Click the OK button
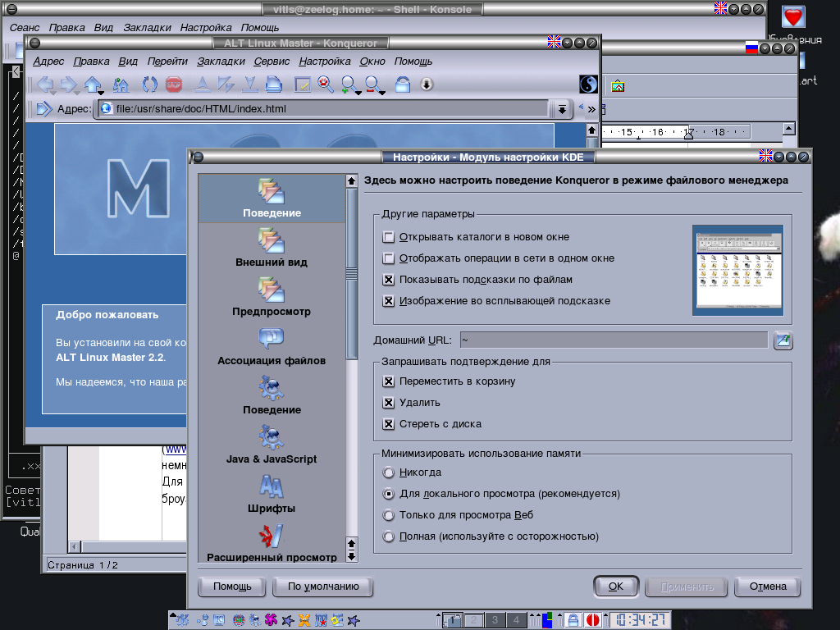 (x=616, y=587)
